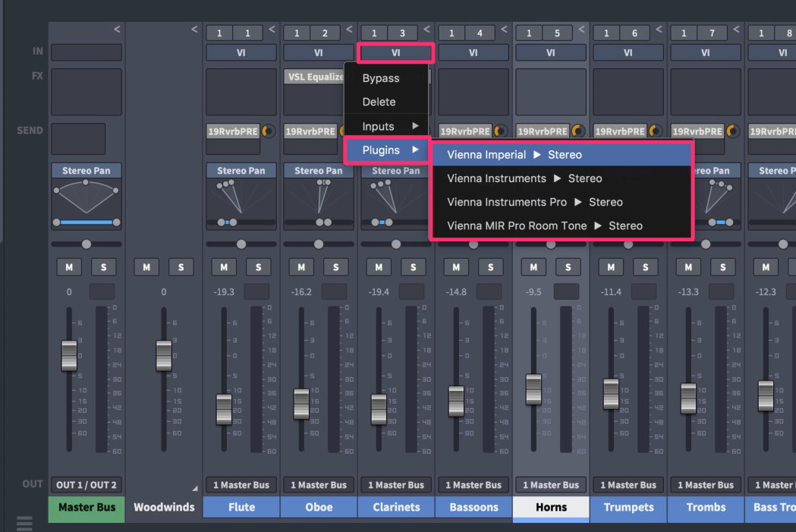Expand the Inputs submenu
Image resolution: width=796 pixels, height=532 pixels.
[x=387, y=126]
